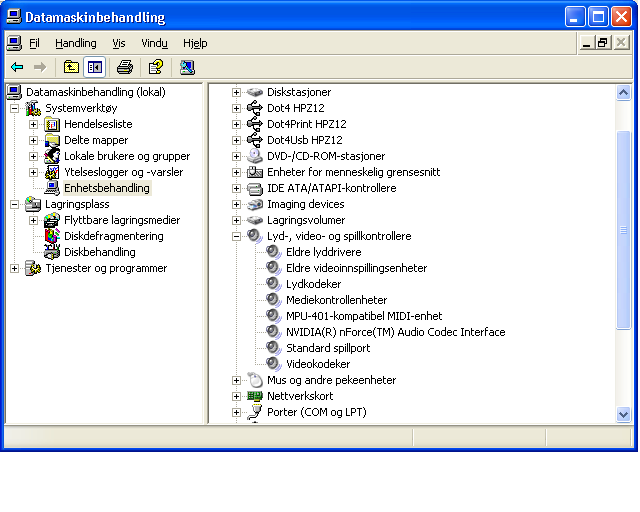Image resolution: width=640 pixels, height=512 pixels.
Task: Collapse the Lyd-, video- og spillkontrollere node
Action: click(x=237, y=236)
